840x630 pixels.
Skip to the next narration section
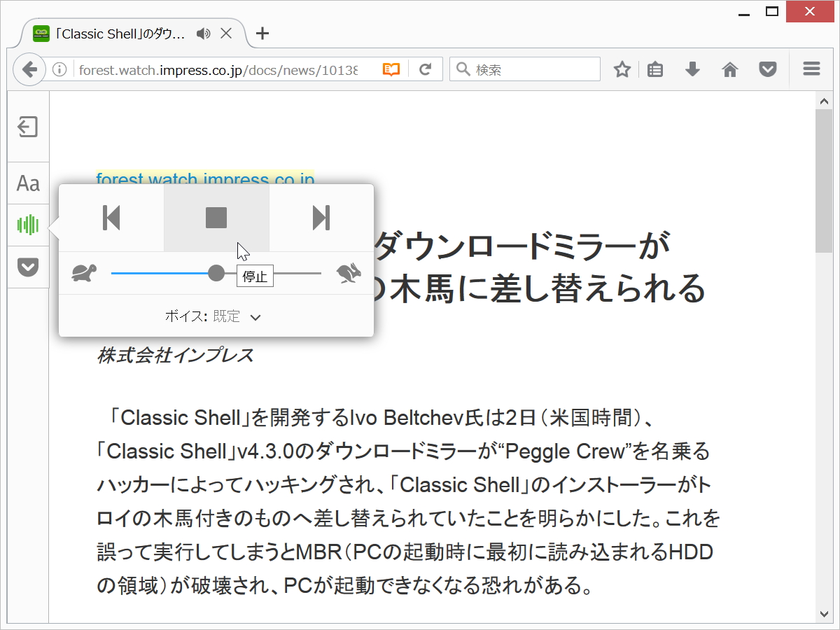click(x=321, y=218)
